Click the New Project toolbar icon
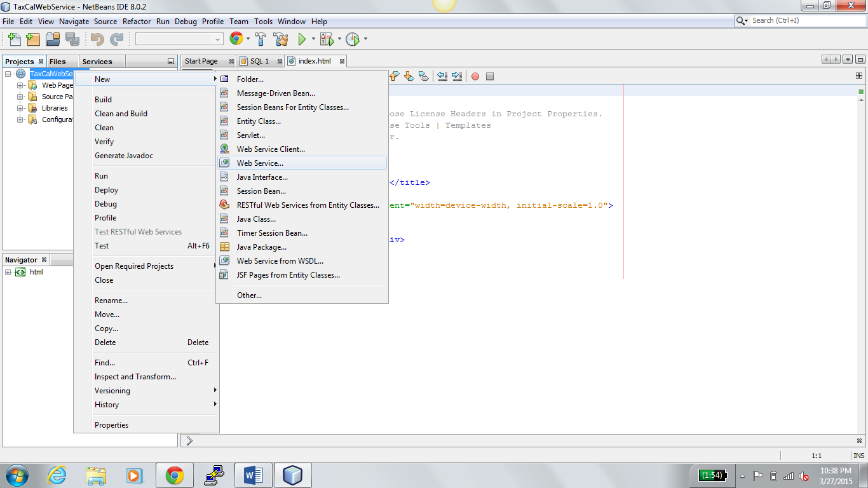This screenshot has width=868, height=488. tap(33, 39)
